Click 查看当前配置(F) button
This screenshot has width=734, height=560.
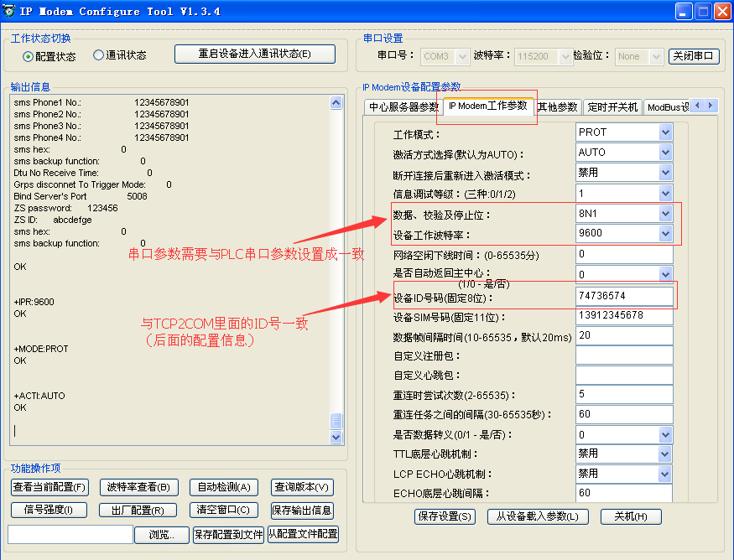point(49,487)
